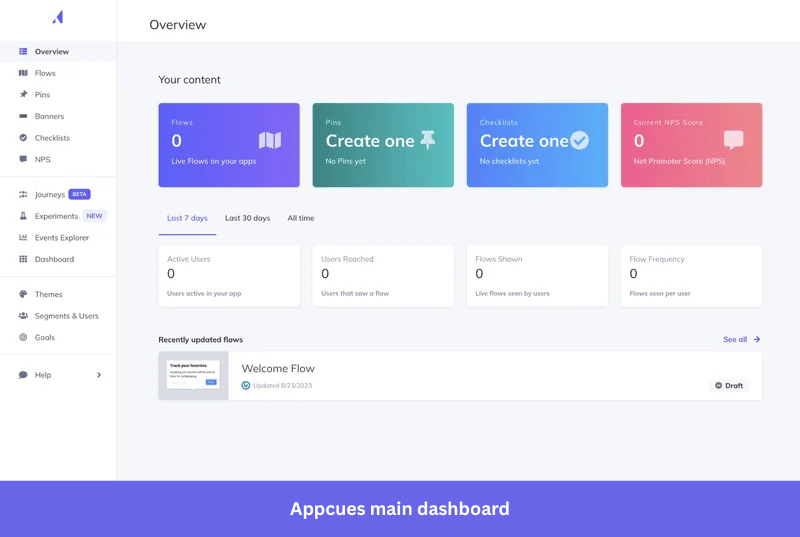Click the Checklists checkmark icon in sidebar
Screen dimensions: 800x537
(x=23, y=138)
